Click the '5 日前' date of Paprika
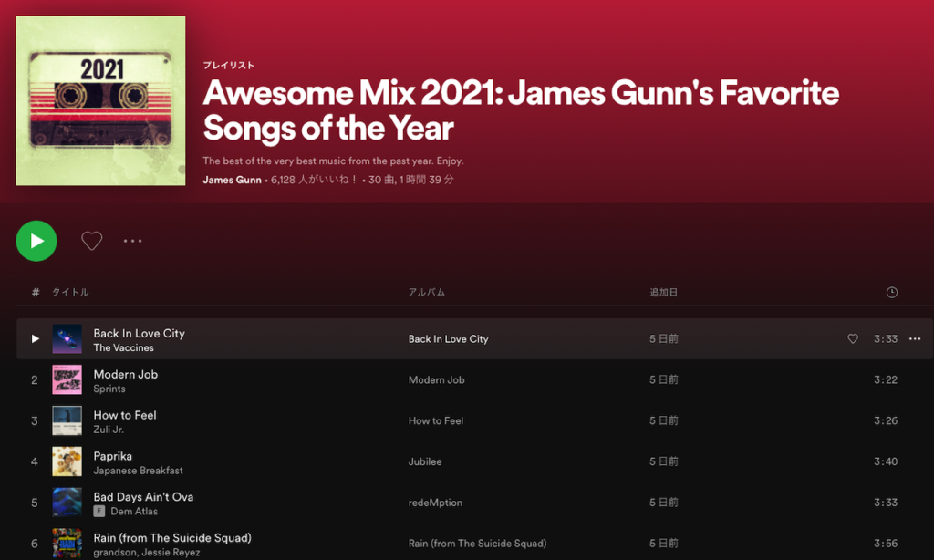 click(x=664, y=461)
